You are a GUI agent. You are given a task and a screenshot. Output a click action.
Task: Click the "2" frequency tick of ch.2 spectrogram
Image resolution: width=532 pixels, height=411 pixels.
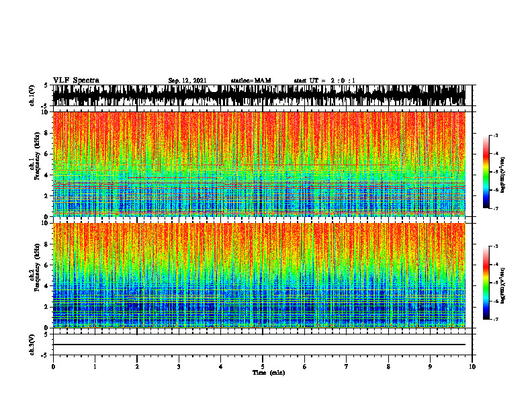click(x=48, y=306)
